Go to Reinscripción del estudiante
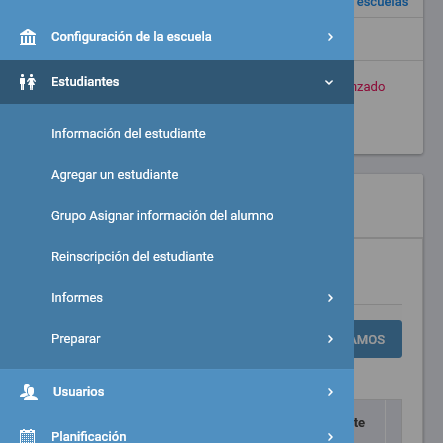 [x=132, y=257]
